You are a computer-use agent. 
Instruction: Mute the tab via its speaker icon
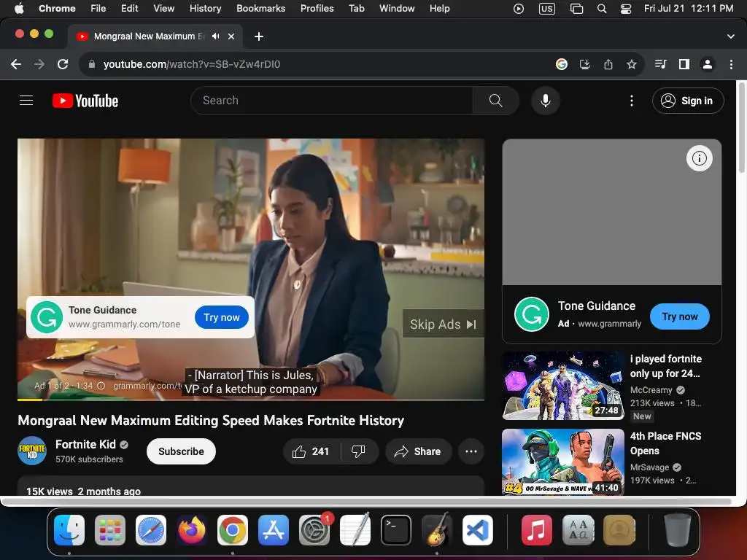click(216, 36)
